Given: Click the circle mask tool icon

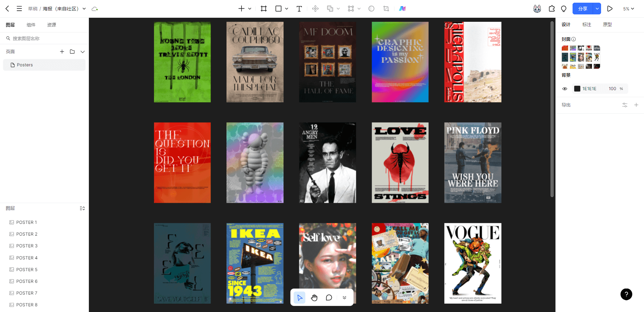Looking at the screenshot, I should pos(371,9).
